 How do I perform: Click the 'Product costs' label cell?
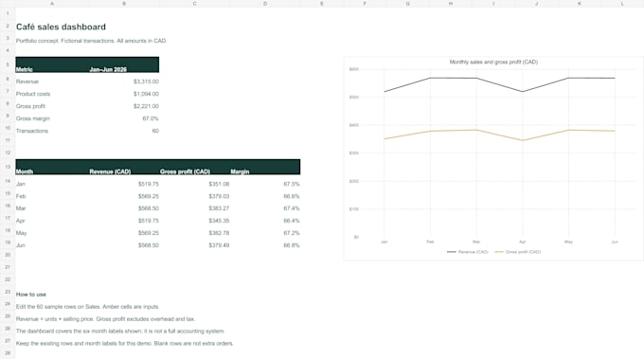click(33, 94)
